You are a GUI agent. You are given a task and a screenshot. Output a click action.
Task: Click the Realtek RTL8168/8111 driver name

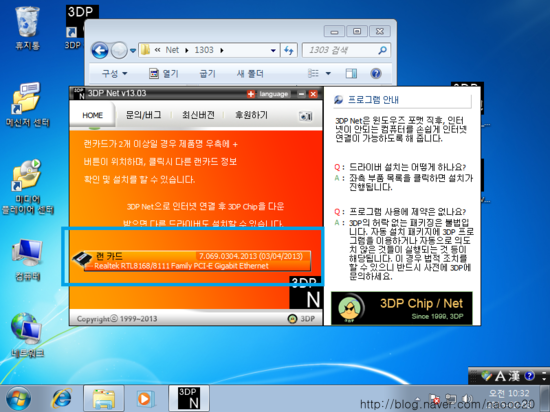[181, 266]
